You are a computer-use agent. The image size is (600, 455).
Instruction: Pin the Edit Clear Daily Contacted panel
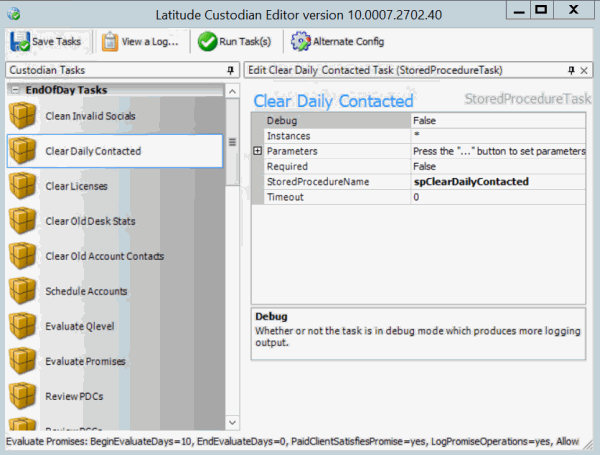coord(571,70)
